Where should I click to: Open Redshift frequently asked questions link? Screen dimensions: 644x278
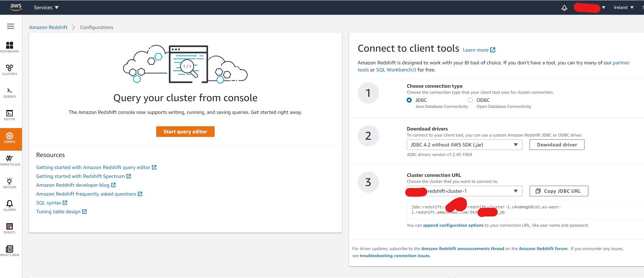(86, 194)
